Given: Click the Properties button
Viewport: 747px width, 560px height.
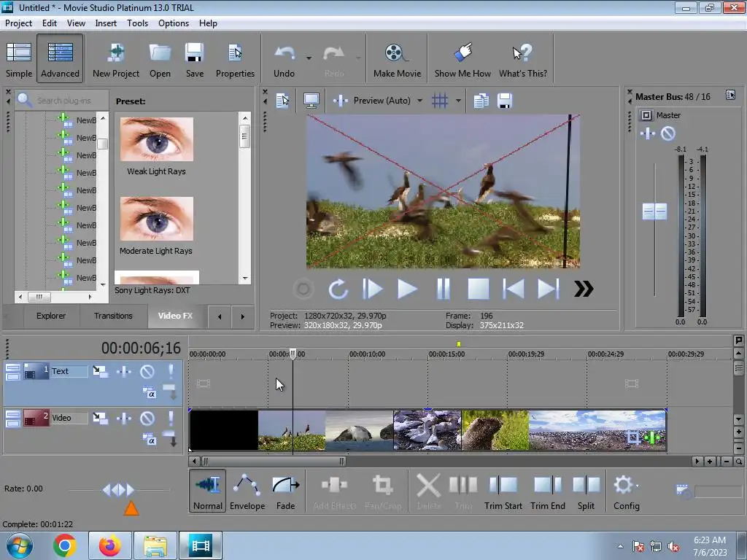Looking at the screenshot, I should [235, 59].
